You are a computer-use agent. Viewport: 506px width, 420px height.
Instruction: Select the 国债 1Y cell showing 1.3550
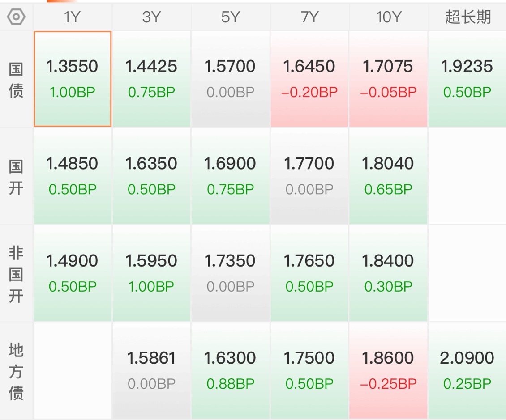point(73,79)
